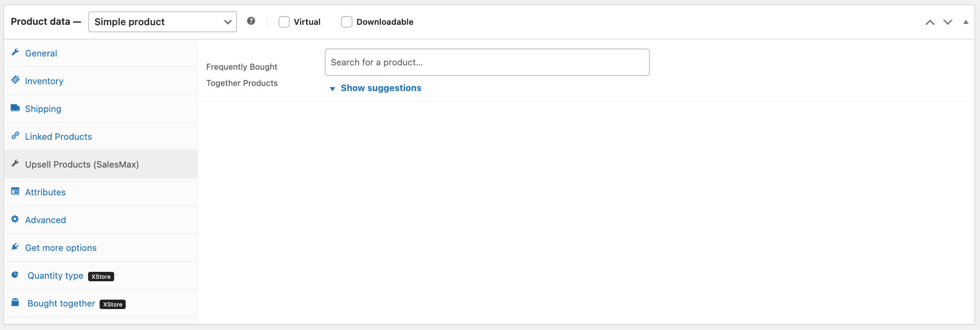
Task: Click the product type help question mark
Action: coord(251,21)
